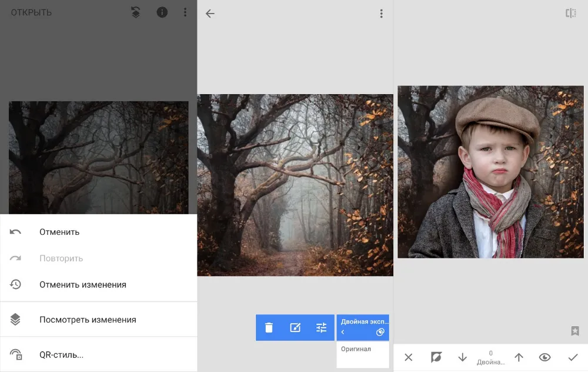Image resolution: width=588 pixels, height=372 pixels.
Task: Apply changes with the checkmark
Action: (x=573, y=357)
